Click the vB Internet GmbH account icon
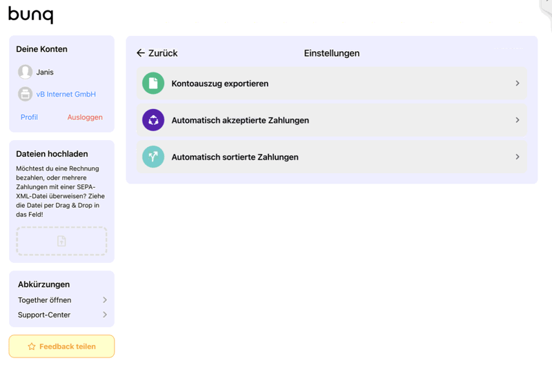 (26, 94)
